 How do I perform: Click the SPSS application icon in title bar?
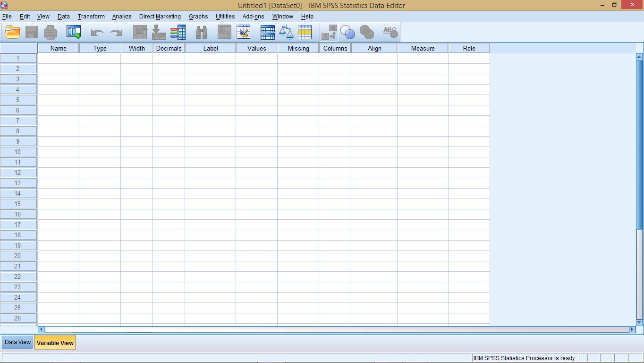point(4,5)
